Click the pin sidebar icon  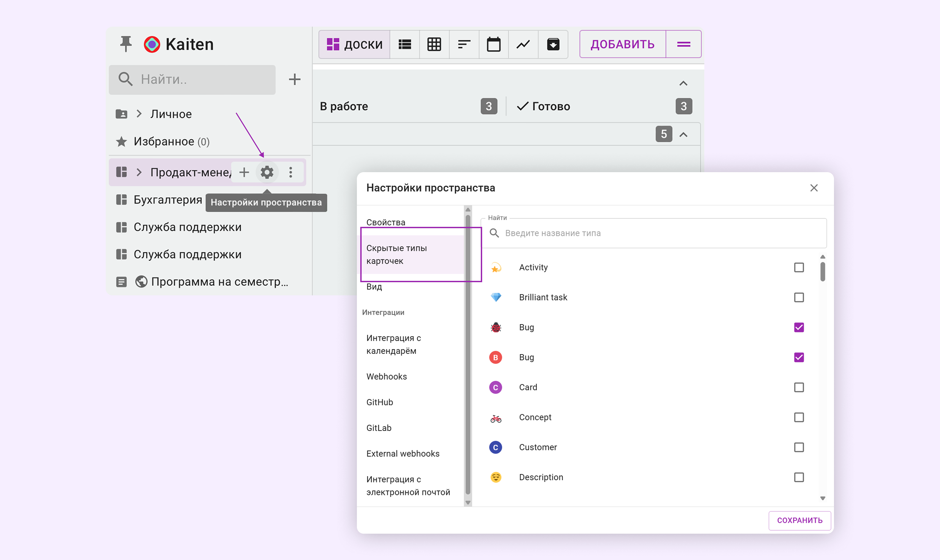point(126,44)
